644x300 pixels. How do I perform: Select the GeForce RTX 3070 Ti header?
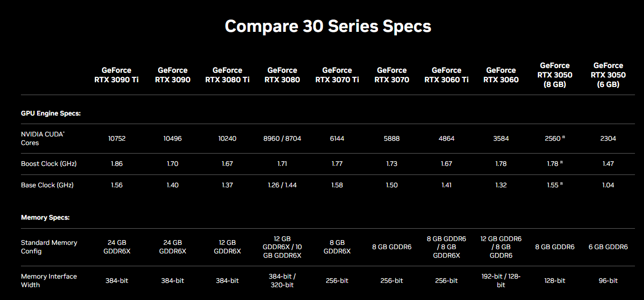pyautogui.click(x=337, y=75)
